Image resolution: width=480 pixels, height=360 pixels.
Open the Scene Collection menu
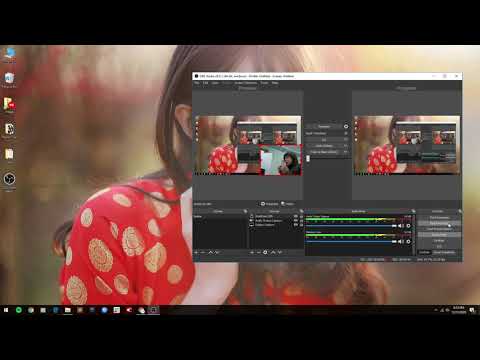coord(246,83)
